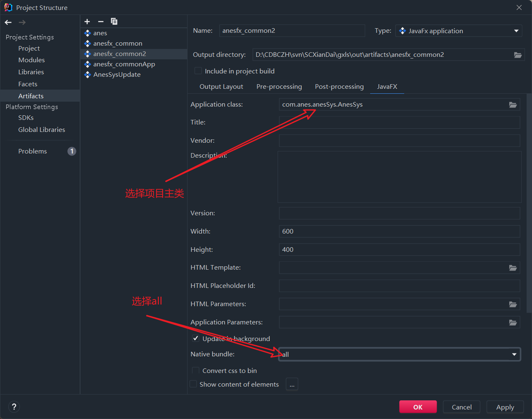The image size is (532, 419).
Task: Uncheck Update in background checkbox
Action: click(x=195, y=339)
